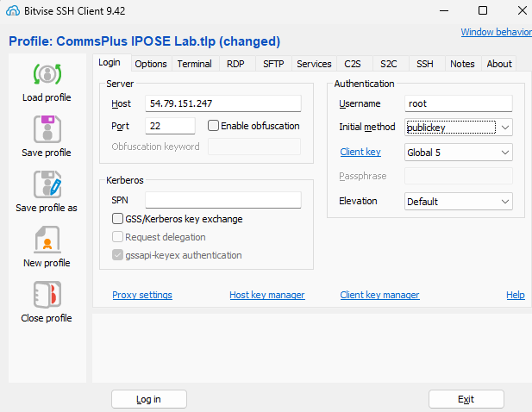Screen dimensions: 532x412
Task: Click the Port input field
Action: coord(170,126)
